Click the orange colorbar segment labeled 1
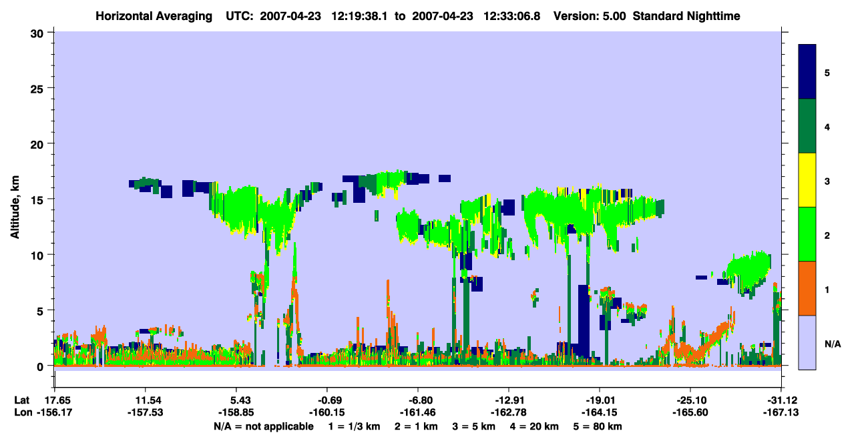Screen dimensions: 868x445 [807, 288]
